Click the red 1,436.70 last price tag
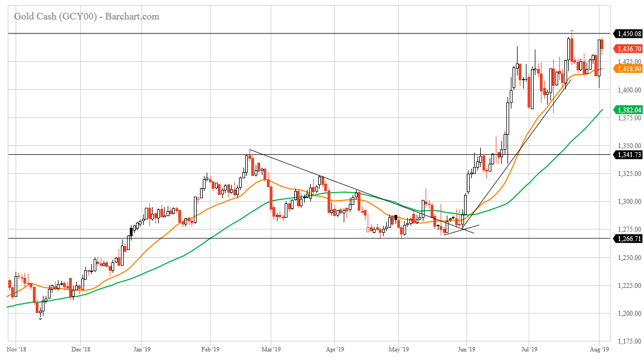 [628, 48]
